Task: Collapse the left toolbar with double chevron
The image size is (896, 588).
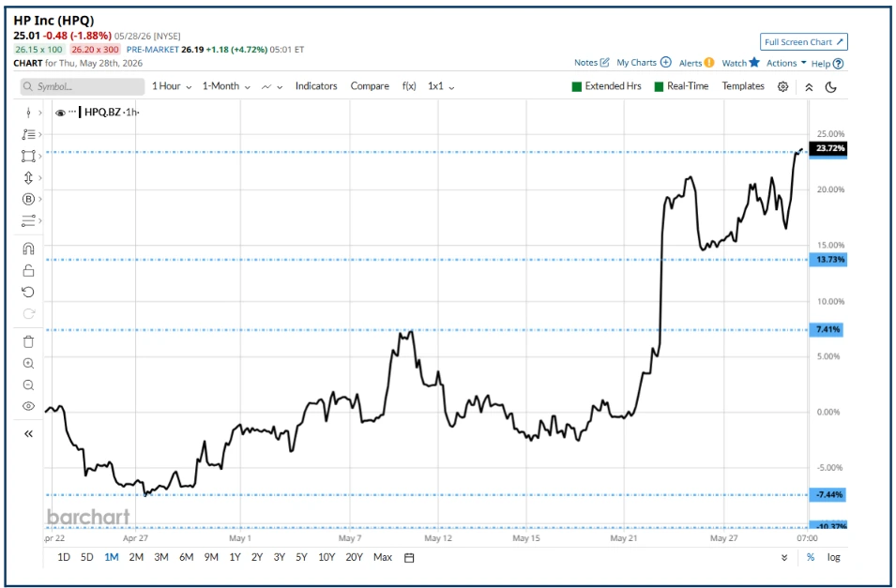Action: pyautogui.click(x=28, y=433)
